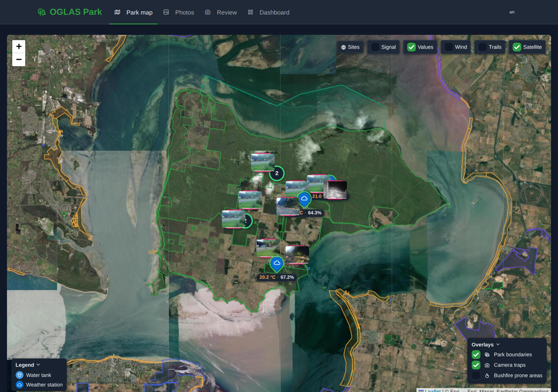Click the Water tank legend icon

20,375
